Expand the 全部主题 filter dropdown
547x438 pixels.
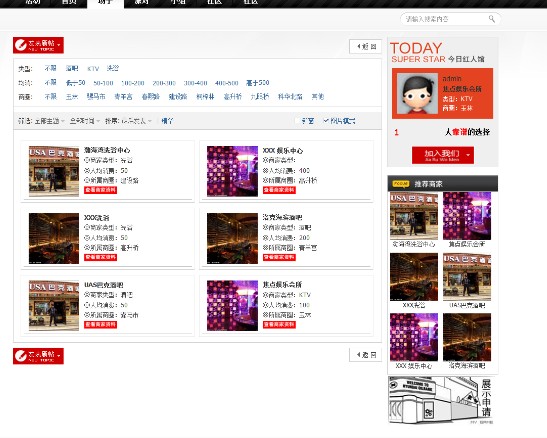pos(50,121)
